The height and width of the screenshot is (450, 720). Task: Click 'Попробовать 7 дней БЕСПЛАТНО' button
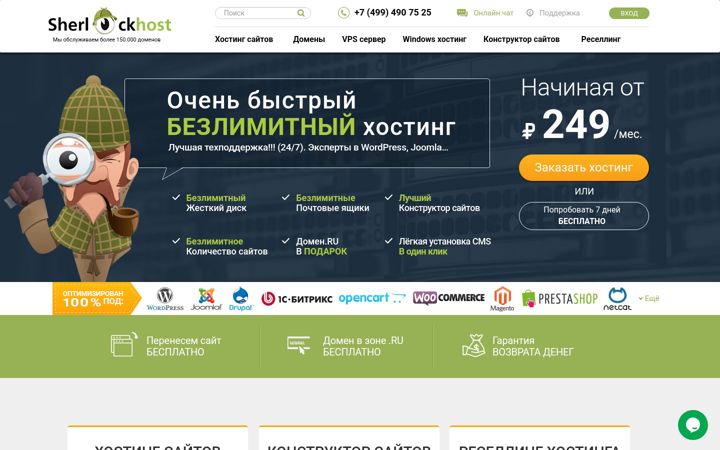(x=584, y=216)
